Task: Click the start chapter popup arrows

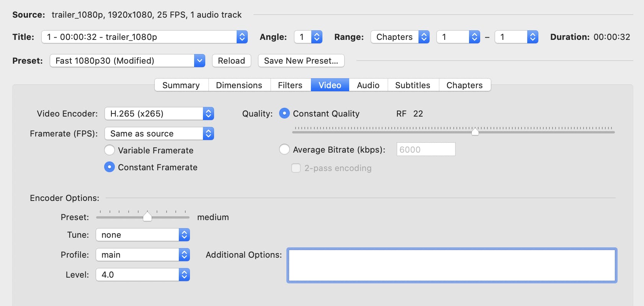Action: 474,37
